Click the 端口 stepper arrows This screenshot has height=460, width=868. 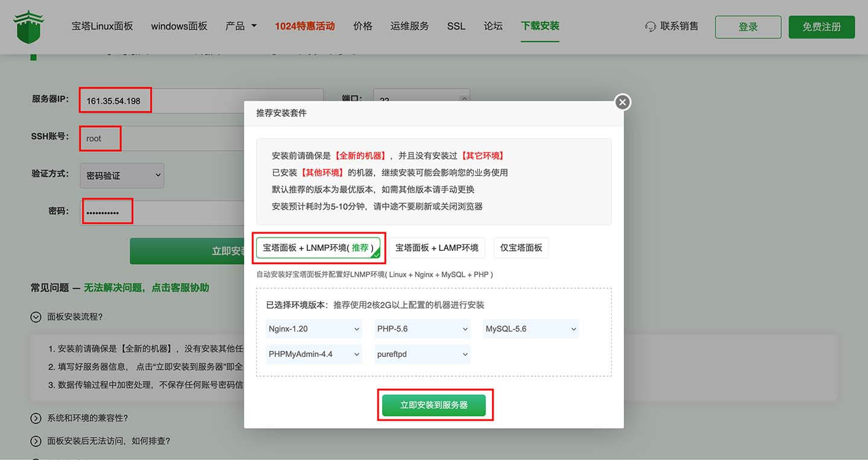pyautogui.click(x=464, y=99)
